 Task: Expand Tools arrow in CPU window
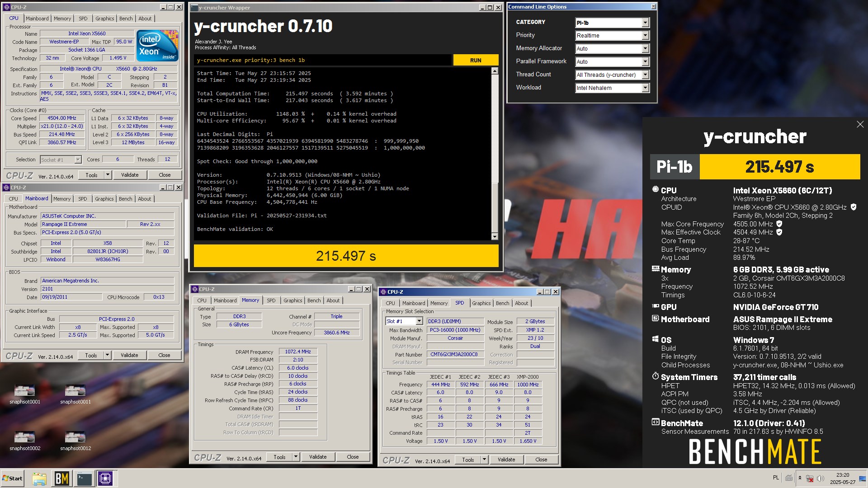point(108,175)
